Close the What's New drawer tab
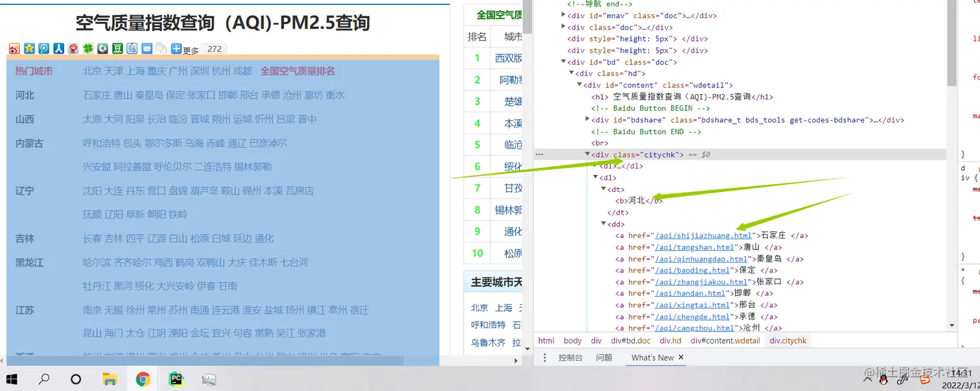This screenshot has width=980, height=391. pyautogui.click(x=681, y=357)
